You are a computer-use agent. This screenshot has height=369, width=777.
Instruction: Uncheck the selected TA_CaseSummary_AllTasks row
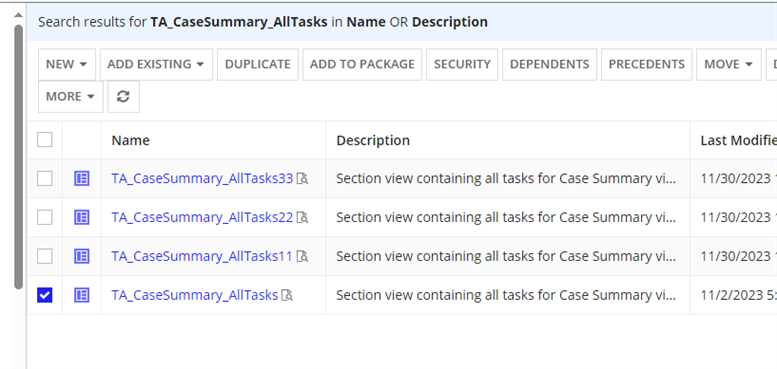[x=45, y=295]
